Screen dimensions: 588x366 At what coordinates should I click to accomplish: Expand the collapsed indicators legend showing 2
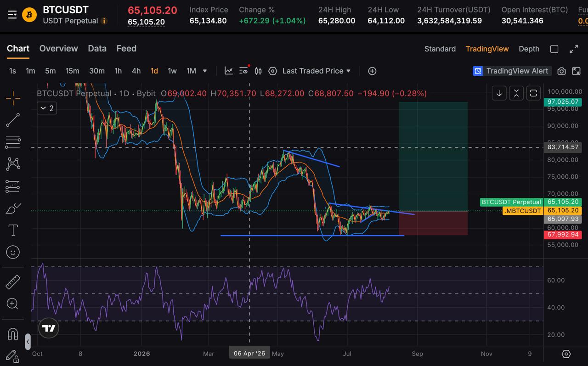tap(47, 108)
